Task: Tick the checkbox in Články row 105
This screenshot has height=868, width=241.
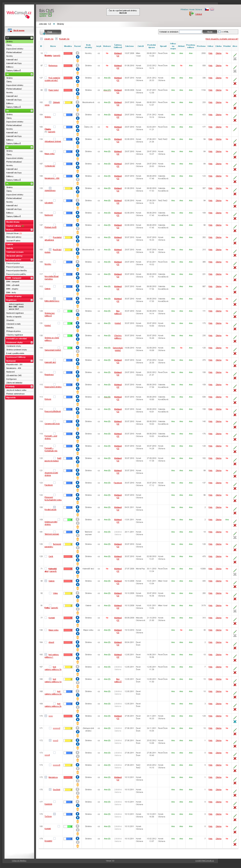Action: pyautogui.click(x=54, y=127)
